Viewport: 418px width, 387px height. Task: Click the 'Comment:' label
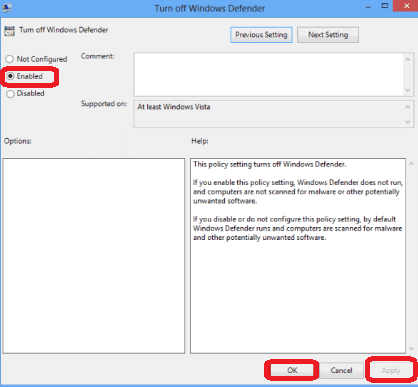coord(97,56)
